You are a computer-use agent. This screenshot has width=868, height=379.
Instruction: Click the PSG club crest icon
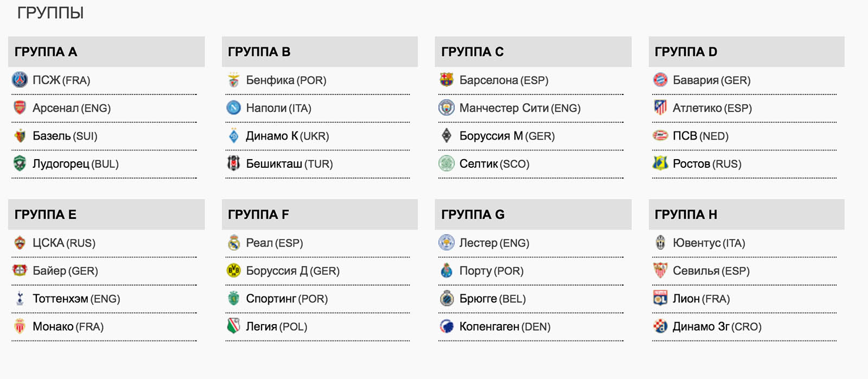[x=20, y=80]
